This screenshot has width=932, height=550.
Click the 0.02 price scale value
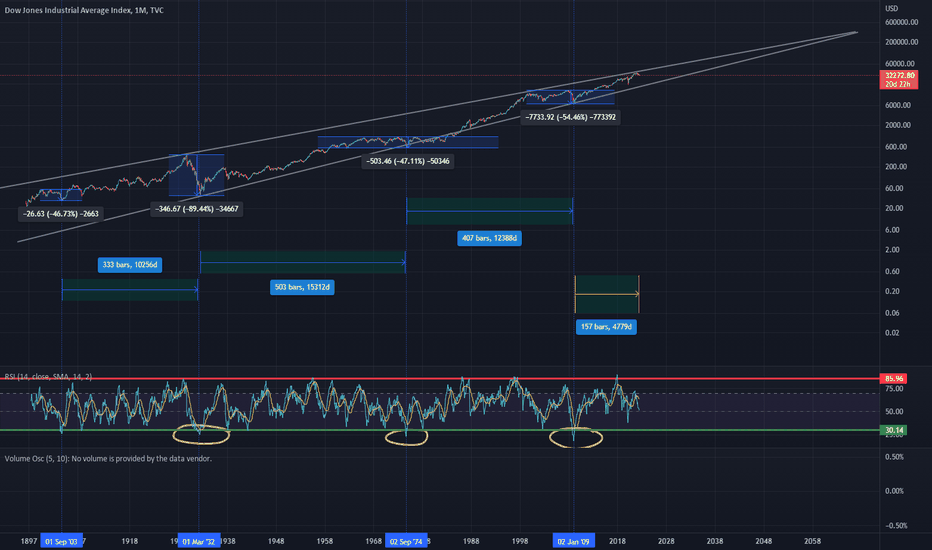(892, 333)
